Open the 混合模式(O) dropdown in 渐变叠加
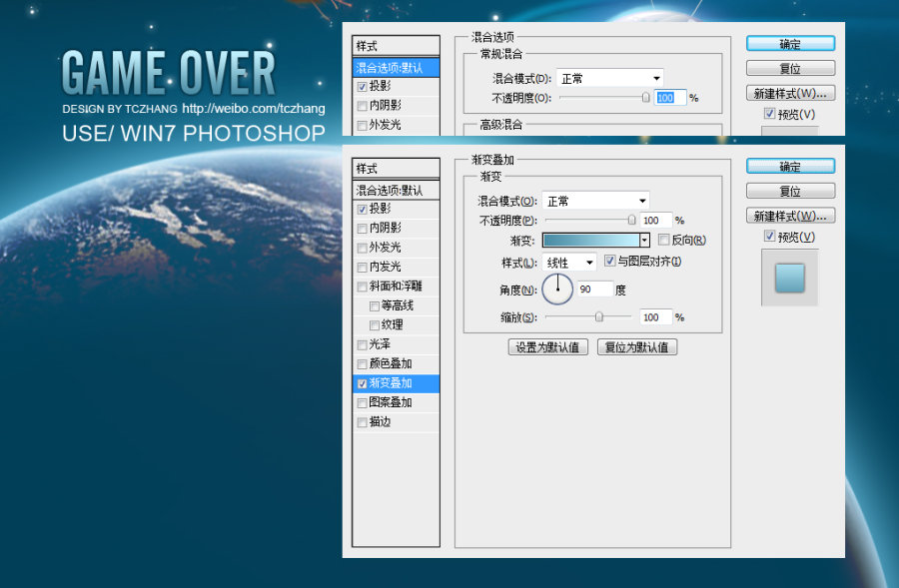This screenshot has width=899, height=588. pyautogui.click(x=595, y=201)
